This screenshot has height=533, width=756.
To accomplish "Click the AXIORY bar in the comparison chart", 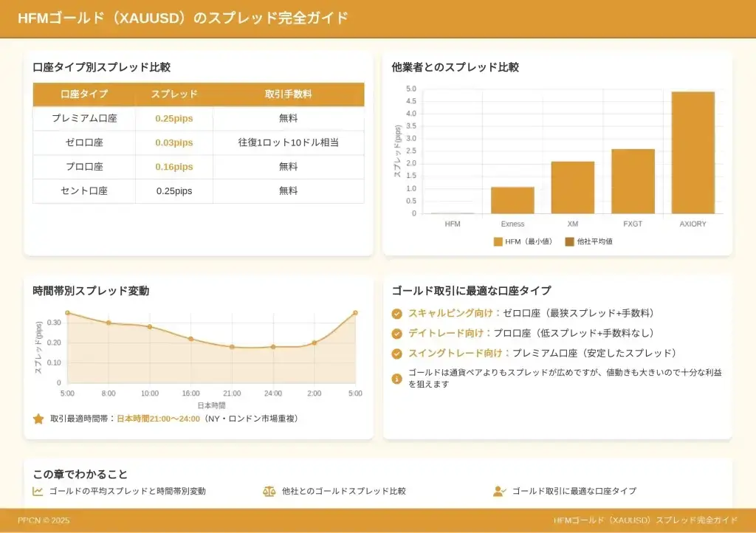I will click(x=693, y=153).
